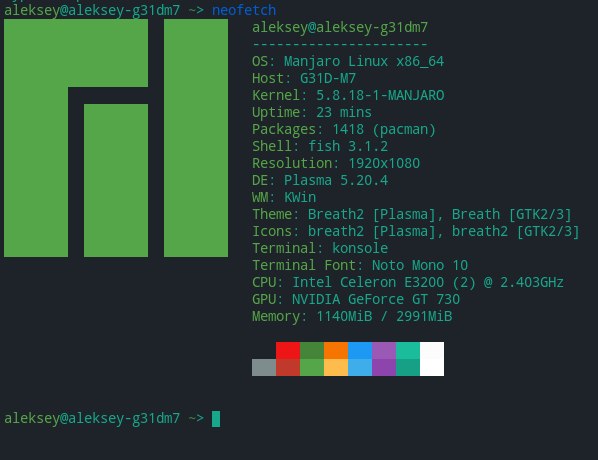This screenshot has width=598, height=460.
Task: Click the typed neofetch command
Action: (x=244, y=10)
